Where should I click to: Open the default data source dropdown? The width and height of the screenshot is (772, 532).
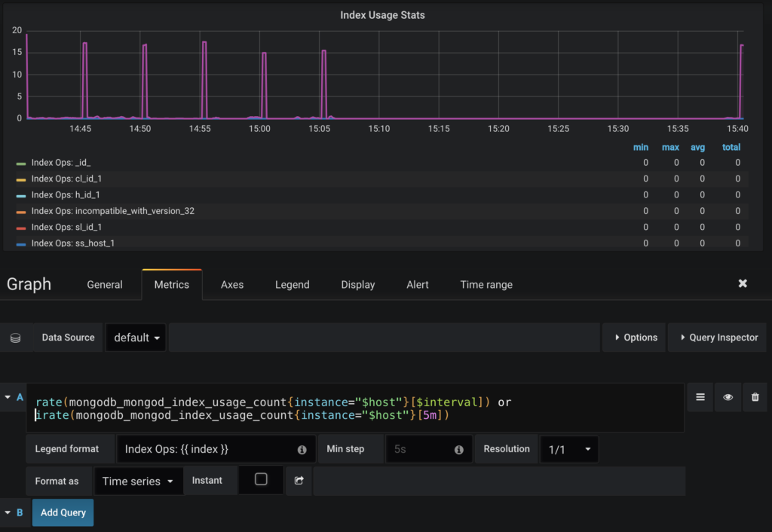[136, 337]
